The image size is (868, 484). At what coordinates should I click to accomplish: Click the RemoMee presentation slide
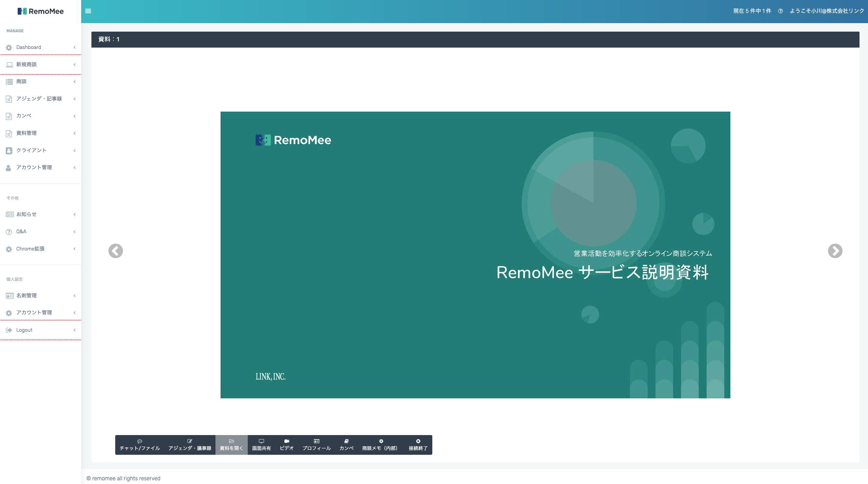(475, 255)
